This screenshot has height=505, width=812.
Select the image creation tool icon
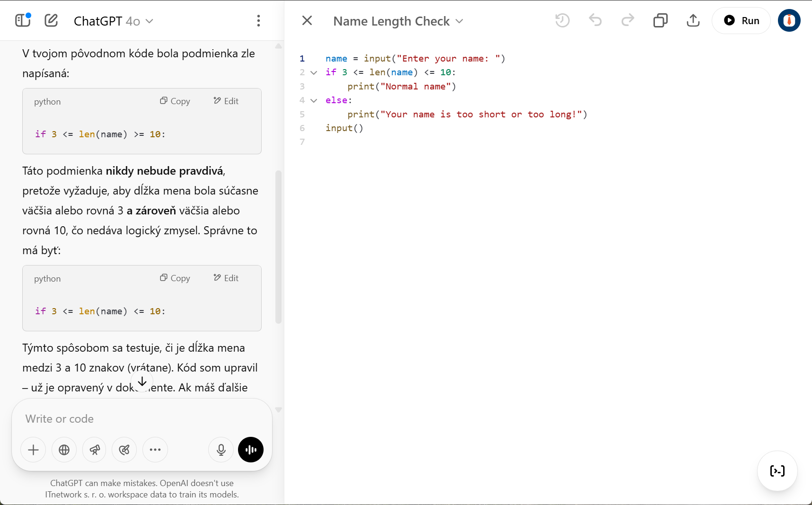124,450
